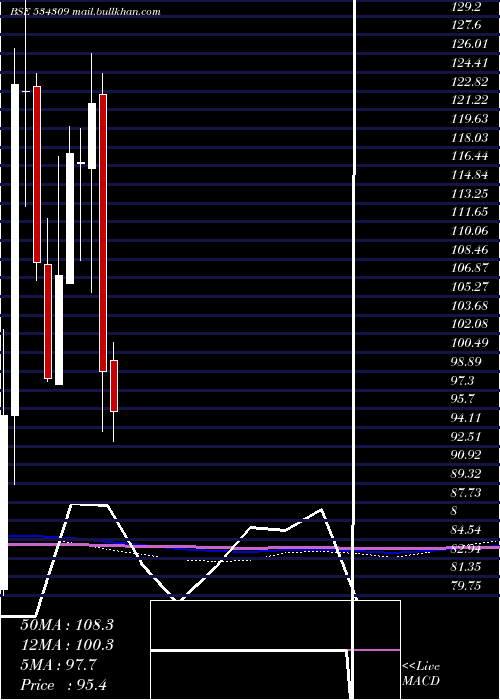The width and height of the screenshot is (500, 700).
Task: Click the last small red candlestick
Action: tap(114, 386)
